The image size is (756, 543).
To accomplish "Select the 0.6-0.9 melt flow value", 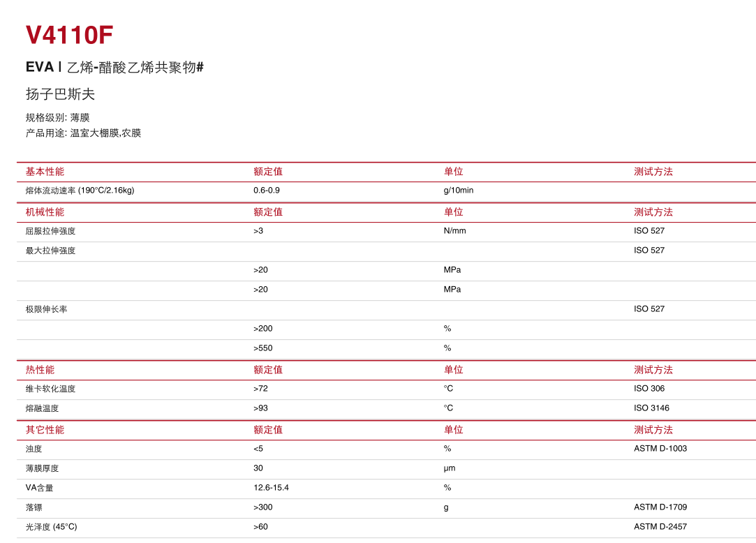I will coord(267,191).
